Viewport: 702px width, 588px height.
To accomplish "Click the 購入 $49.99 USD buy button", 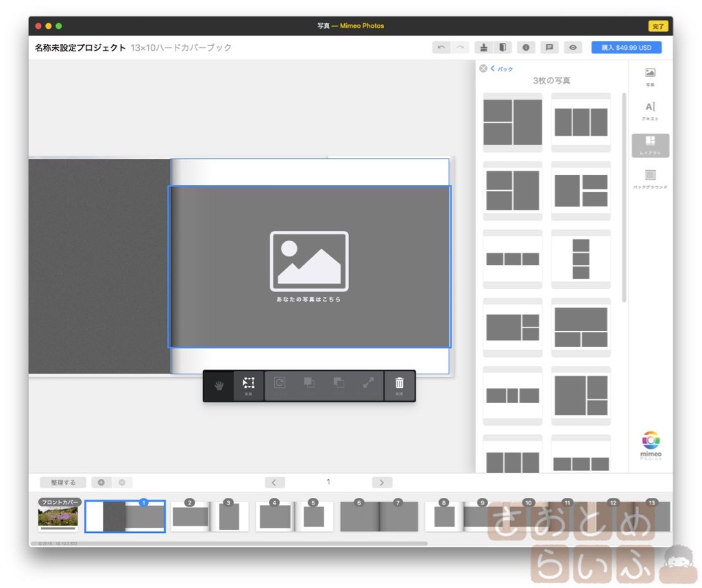I will pyautogui.click(x=626, y=47).
